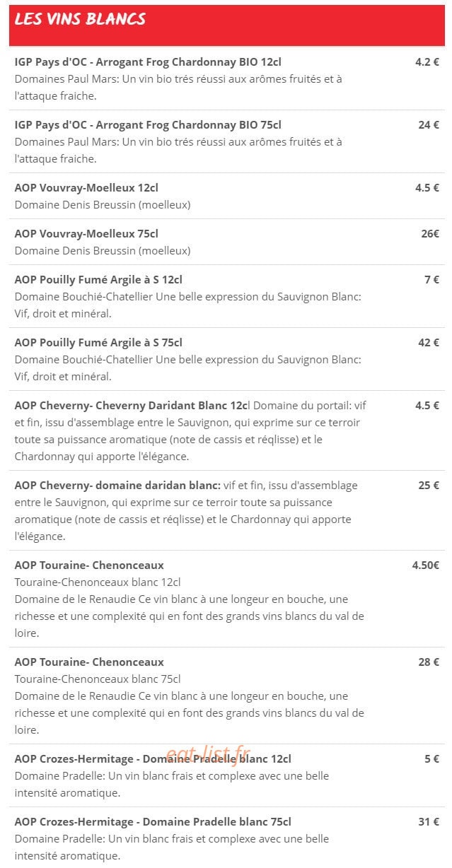Image resolution: width=452 pixels, height=868 pixels.
Task: Click the 26€ Vouvray price
Action: (x=430, y=234)
